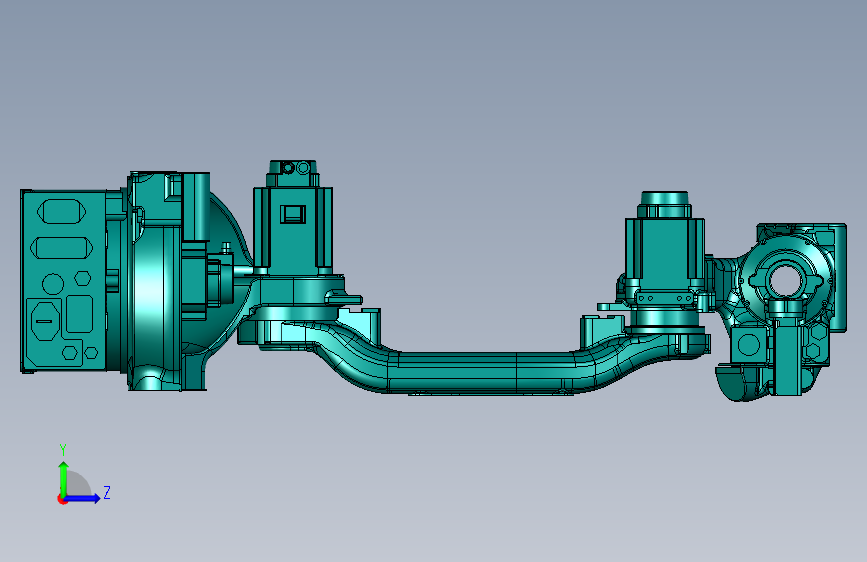Select the left servo motor atop the arm

293,218
